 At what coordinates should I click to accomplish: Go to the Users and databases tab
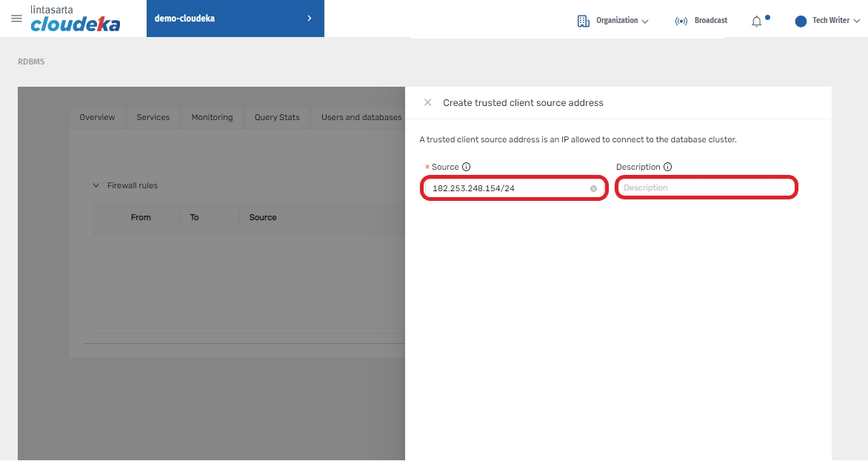tap(361, 118)
